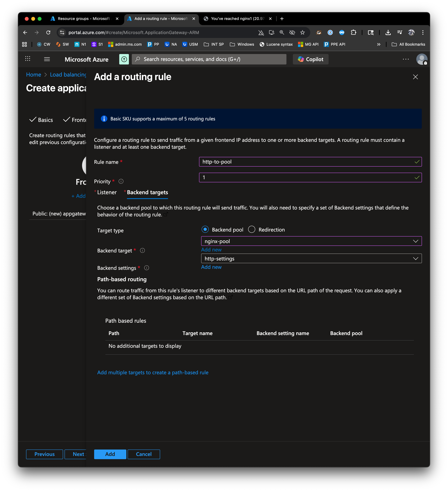
Task: Click the Backend settings info icon
Action: point(146,268)
